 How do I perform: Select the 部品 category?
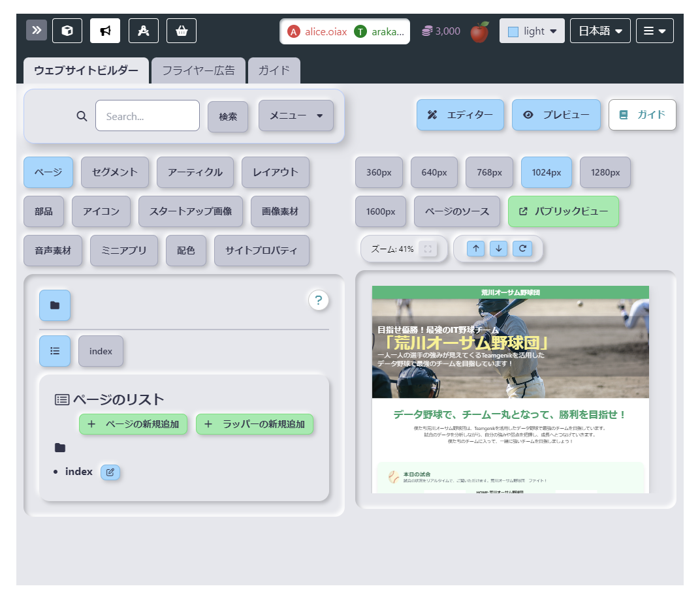tap(44, 211)
